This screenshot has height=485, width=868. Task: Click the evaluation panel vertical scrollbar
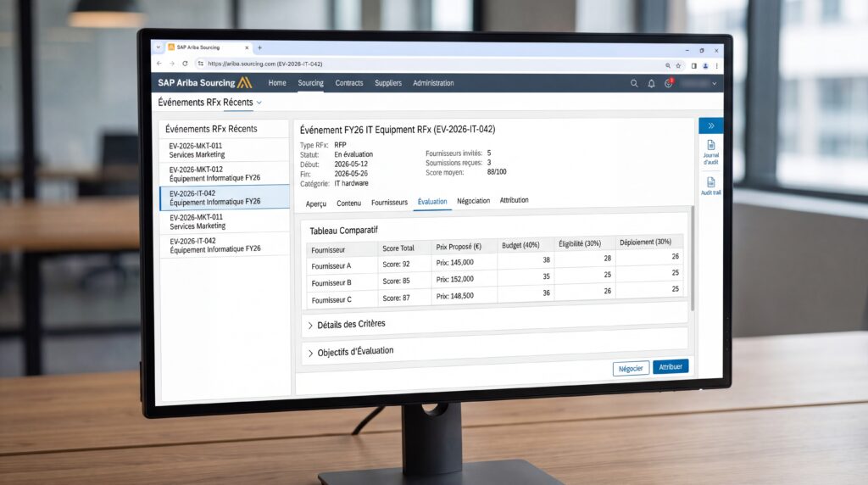point(692,259)
